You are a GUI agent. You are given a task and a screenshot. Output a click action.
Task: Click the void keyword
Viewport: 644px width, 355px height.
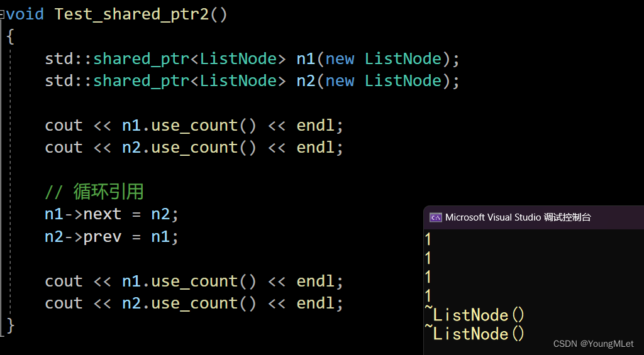click(x=25, y=14)
